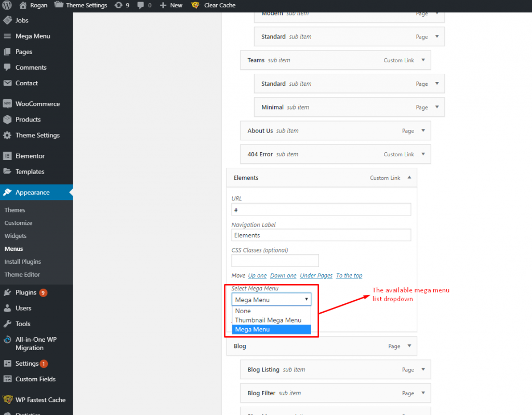This screenshot has height=415, width=532.
Task: Expand the Blog Listing sub item
Action: click(423, 369)
